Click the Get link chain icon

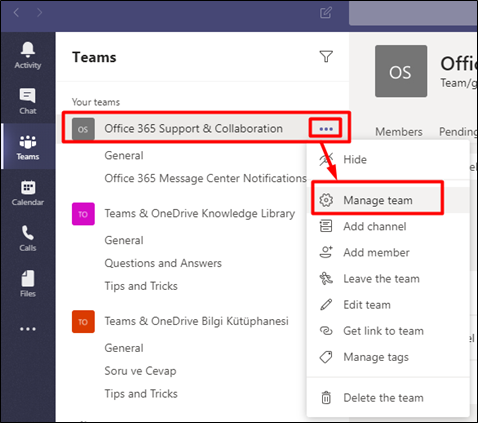pyautogui.click(x=326, y=331)
